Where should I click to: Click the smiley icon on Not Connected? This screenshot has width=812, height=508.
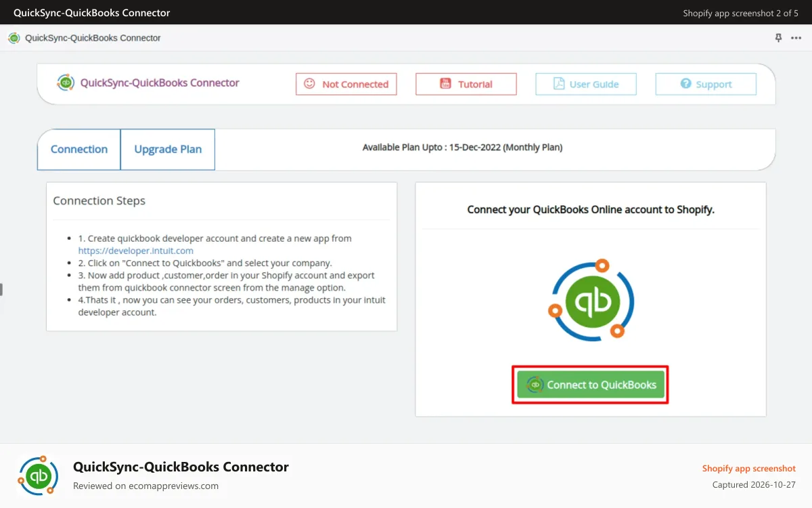click(x=310, y=83)
